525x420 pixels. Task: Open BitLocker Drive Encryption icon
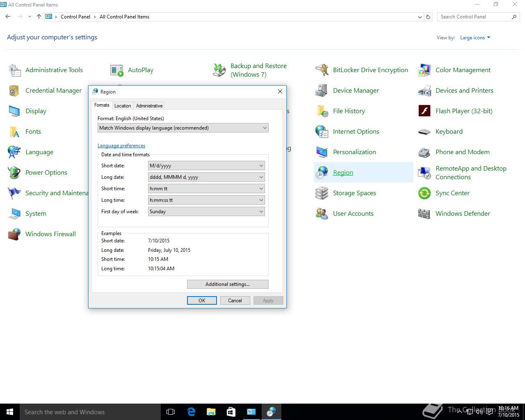(x=322, y=70)
